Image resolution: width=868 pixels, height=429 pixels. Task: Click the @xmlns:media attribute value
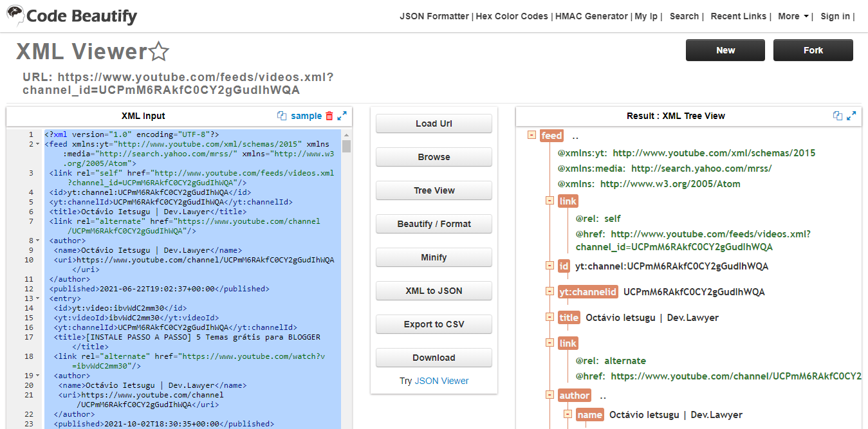[x=701, y=169]
